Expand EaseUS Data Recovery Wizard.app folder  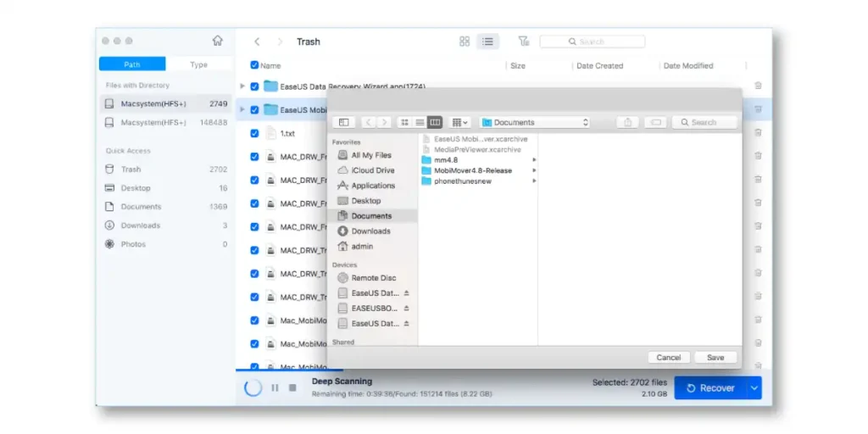(x=242, y=86)
